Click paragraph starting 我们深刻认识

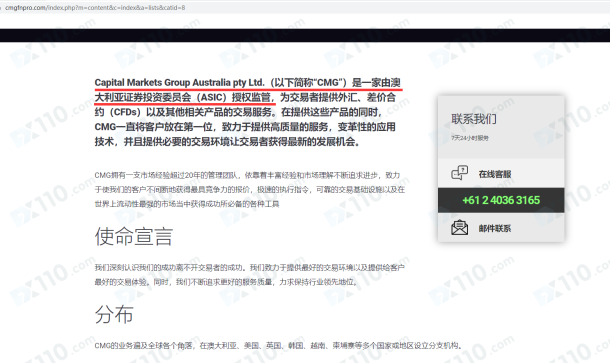(x=249, y=275)
